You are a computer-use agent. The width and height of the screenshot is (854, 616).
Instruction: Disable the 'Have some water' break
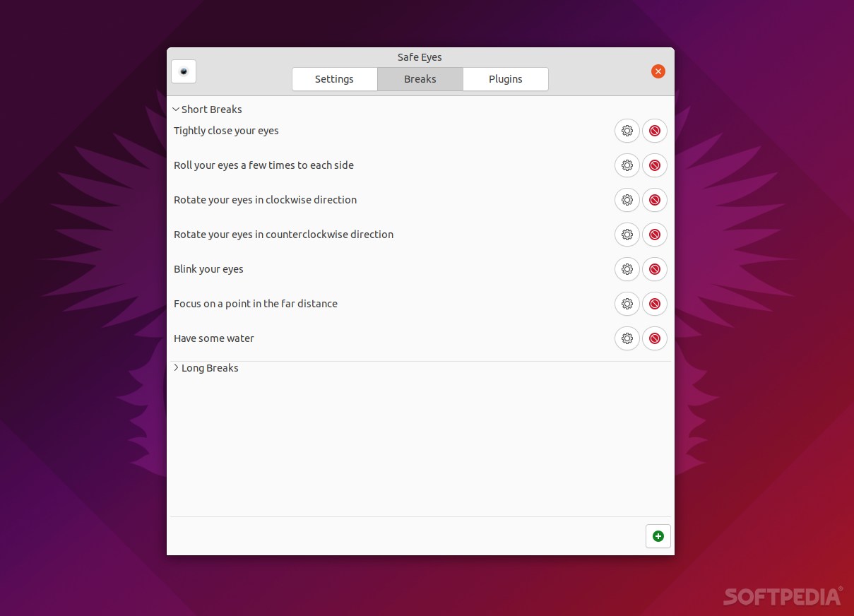pyautogui.click(x=654, y=338)
